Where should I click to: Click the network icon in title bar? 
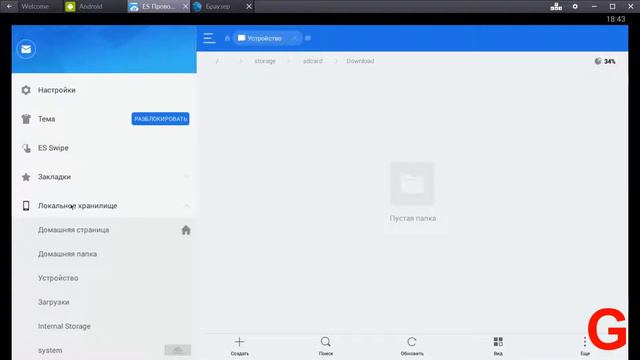pos(556,7)
